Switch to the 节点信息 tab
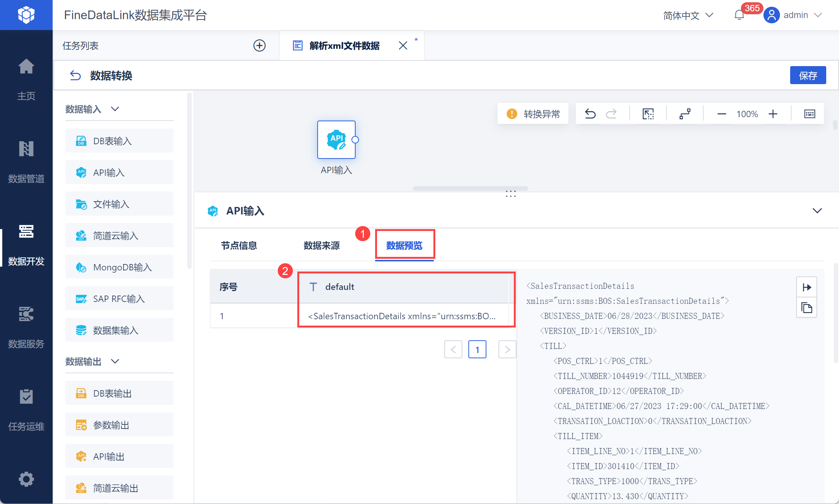This screenshot has width=839, height=504. point(239,246)
